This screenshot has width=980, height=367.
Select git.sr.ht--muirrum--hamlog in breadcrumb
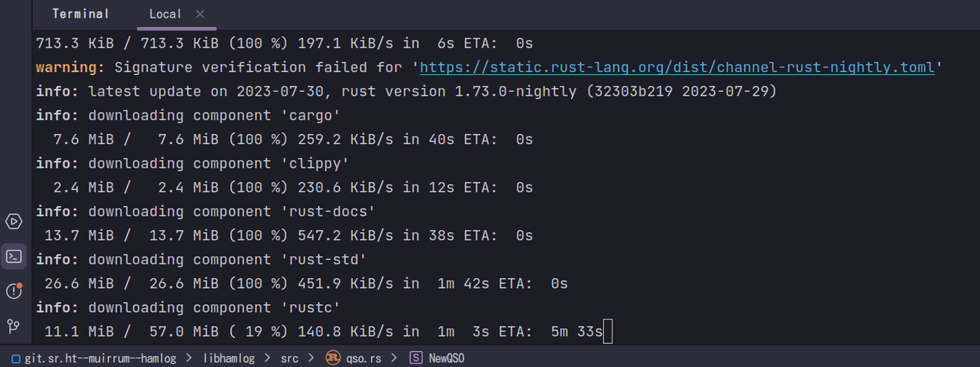click(x=100, y=358)
